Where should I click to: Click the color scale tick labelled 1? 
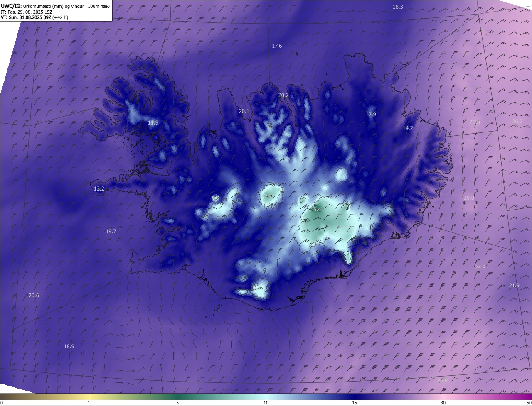tap(89, 403)
